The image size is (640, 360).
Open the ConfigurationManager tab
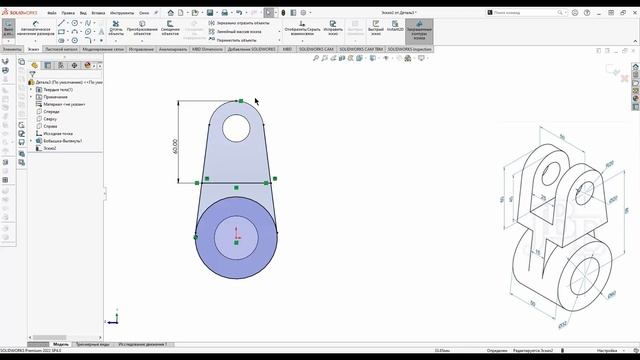pyautogui.click(x=61, y=65)
